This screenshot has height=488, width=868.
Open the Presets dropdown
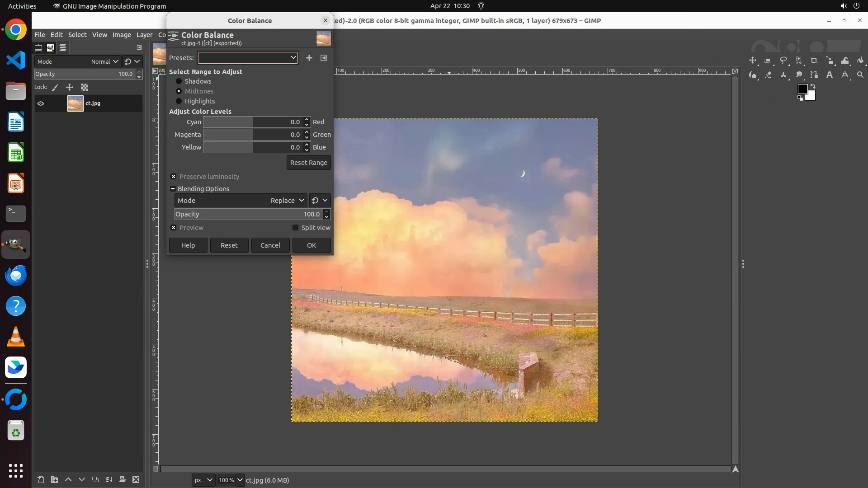pos(248,58)
